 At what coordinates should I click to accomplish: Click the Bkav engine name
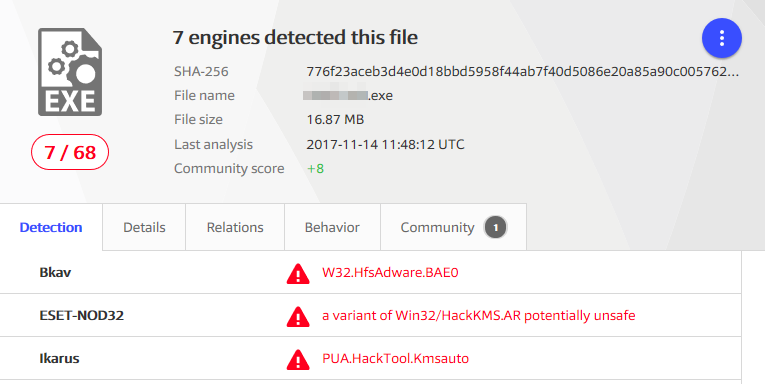pyautogui.click(x=55, y=272)
